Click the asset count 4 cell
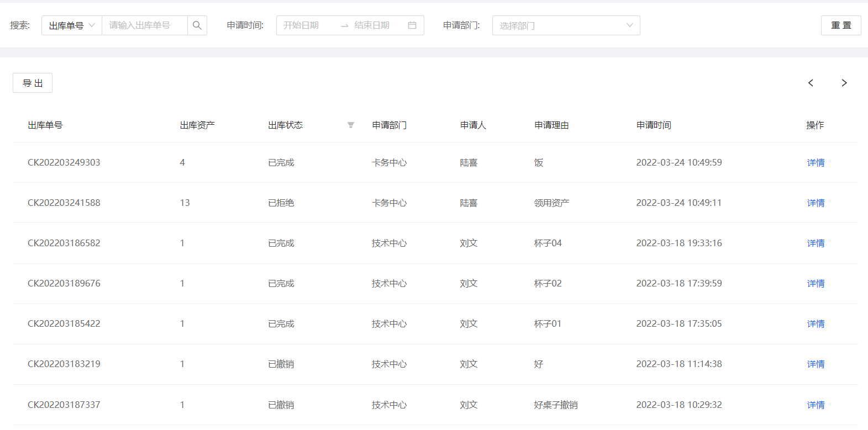 [182, 162]
